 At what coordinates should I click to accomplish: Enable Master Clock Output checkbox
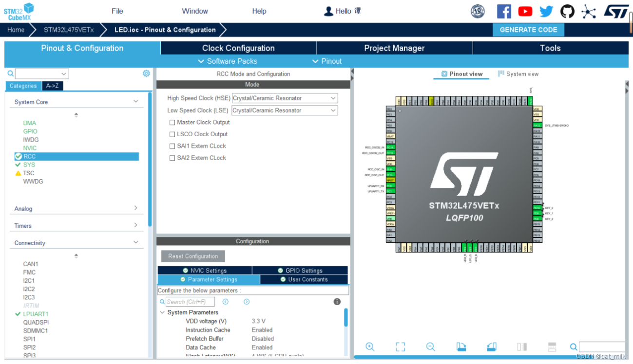[172, 122]
